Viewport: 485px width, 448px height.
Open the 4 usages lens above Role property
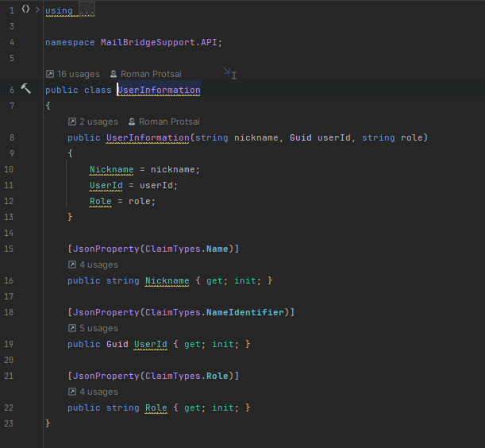point(98,392)
